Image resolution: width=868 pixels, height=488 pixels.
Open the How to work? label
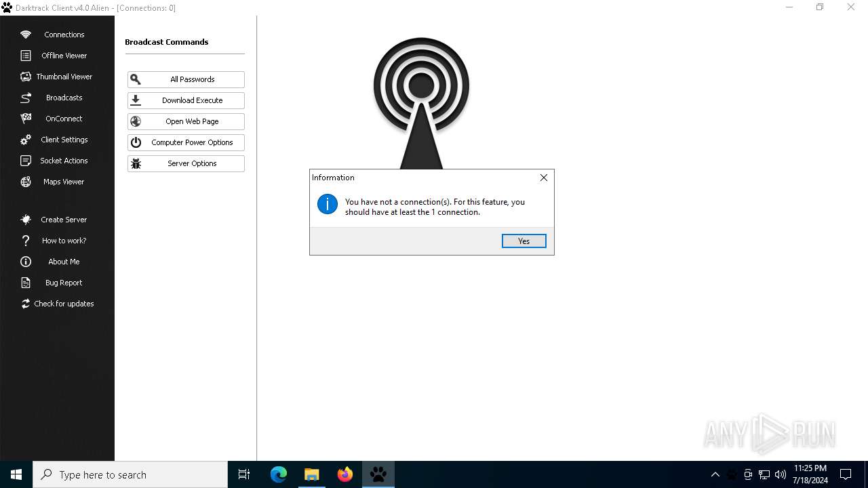(x=64, y=241)
